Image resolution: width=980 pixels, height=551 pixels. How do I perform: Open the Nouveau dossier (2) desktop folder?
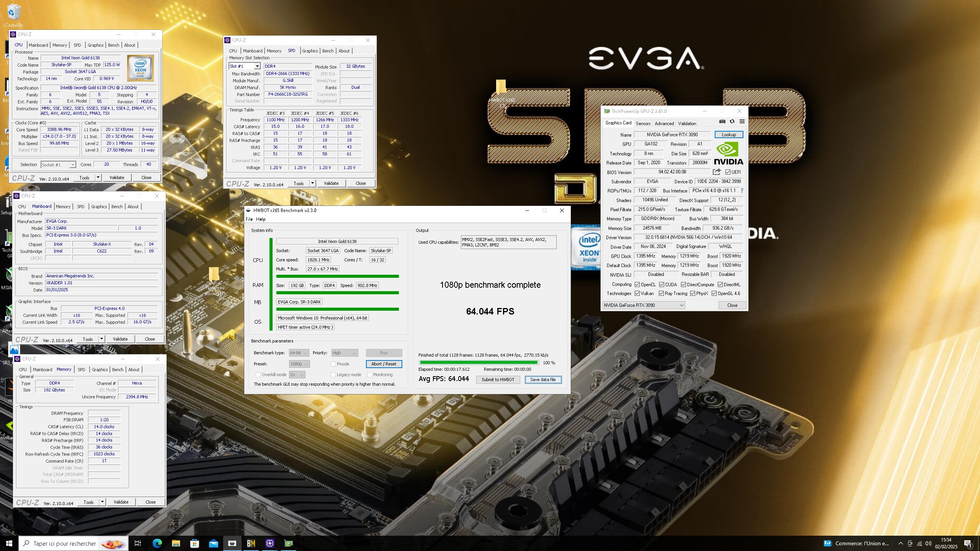click(214, 274)
